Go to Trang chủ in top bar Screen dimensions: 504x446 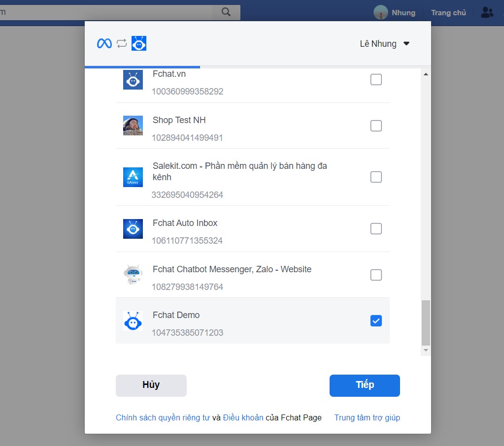448,13
